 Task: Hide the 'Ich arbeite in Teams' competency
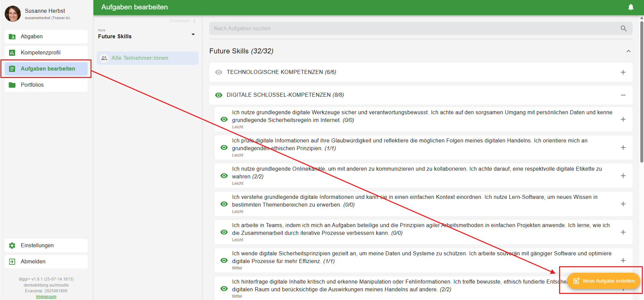pyautogui.click(x=224, y=232)
